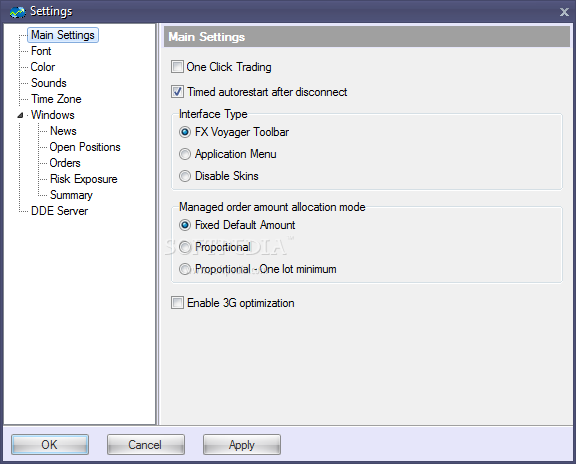This screenshot has width=576, height=464.
Task: Click the OK button
Action: tap(50, 445)
